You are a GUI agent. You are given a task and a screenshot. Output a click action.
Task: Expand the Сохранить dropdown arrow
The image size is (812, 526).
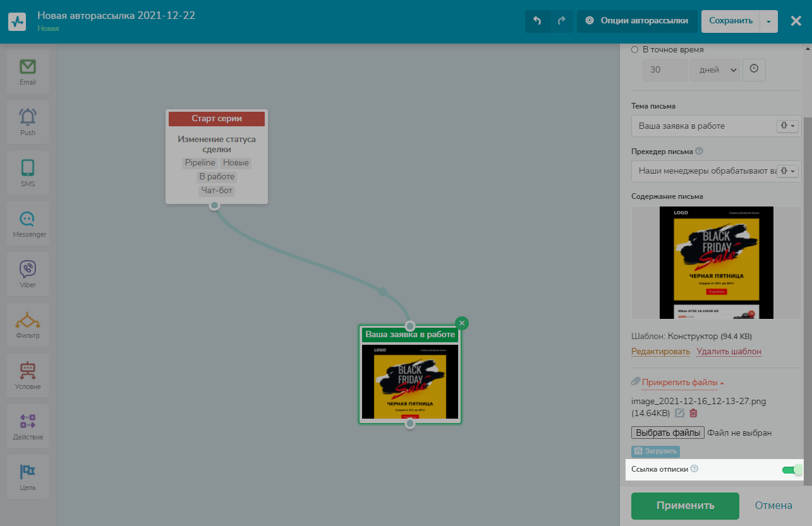768,21
